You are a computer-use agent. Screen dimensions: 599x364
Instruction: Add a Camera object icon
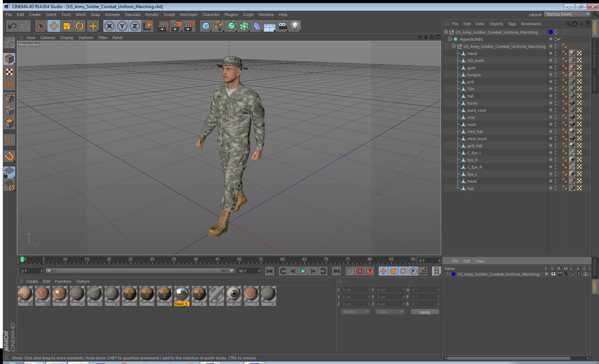click(x=282, y=26)
